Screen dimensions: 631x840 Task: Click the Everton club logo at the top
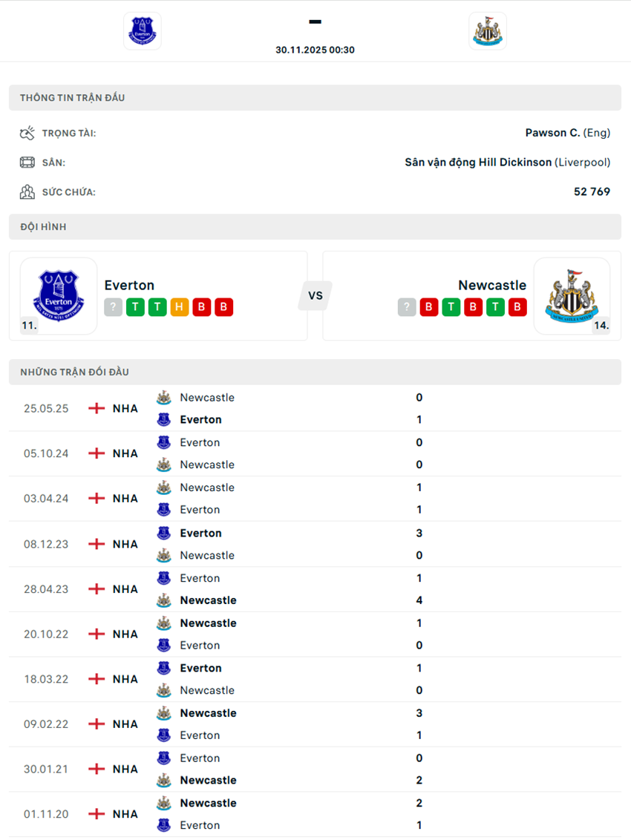click(142, 30)
